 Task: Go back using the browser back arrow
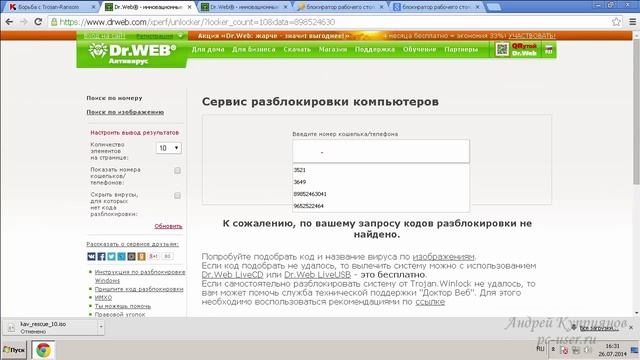pos(9,22)
